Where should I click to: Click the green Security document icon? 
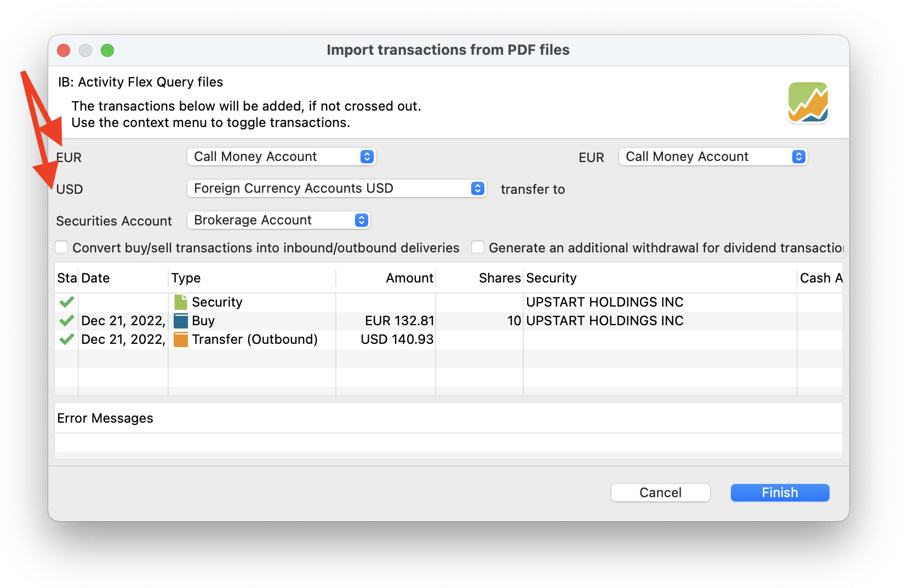tap(180, 302)
